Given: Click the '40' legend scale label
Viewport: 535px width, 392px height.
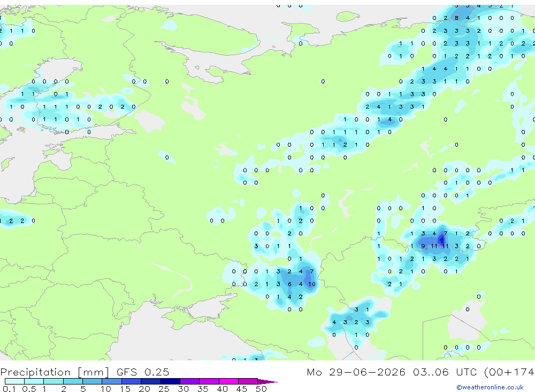Looking at the screenshot, I should (223, 389).
